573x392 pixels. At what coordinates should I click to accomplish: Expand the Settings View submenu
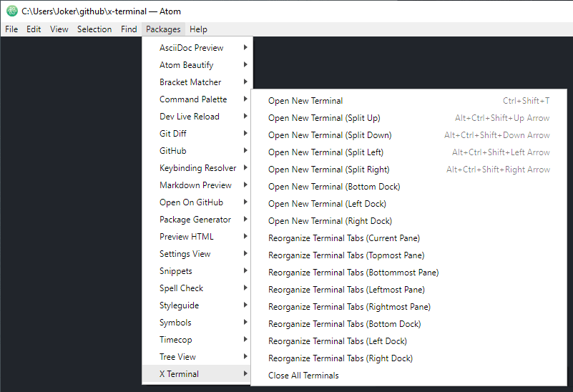click(x=197, y=253)
